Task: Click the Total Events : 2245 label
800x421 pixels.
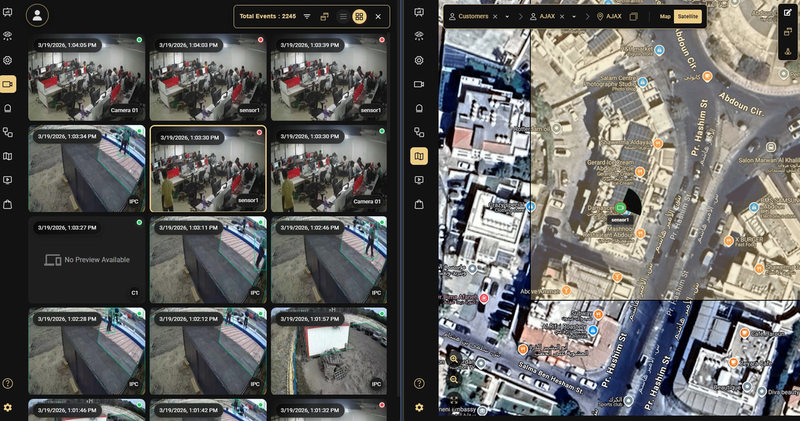Action: [268, 16]
